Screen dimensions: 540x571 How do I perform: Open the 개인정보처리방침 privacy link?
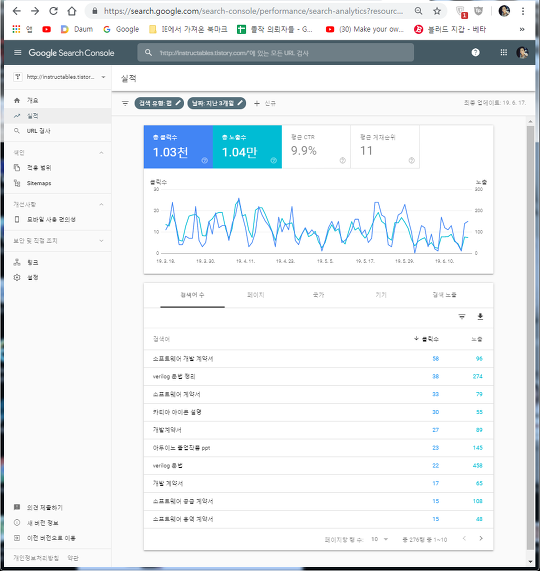click(x=36, y=558)
